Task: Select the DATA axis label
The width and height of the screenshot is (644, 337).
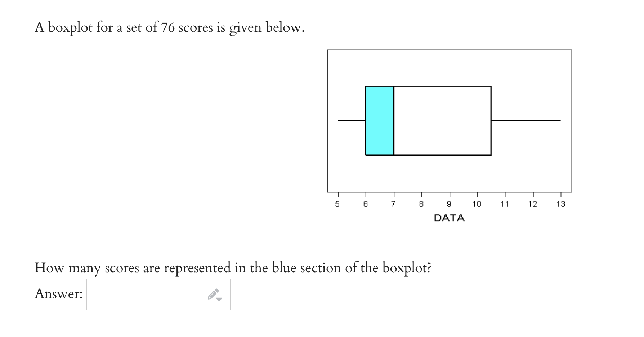Action: click(x=449, y=217)
